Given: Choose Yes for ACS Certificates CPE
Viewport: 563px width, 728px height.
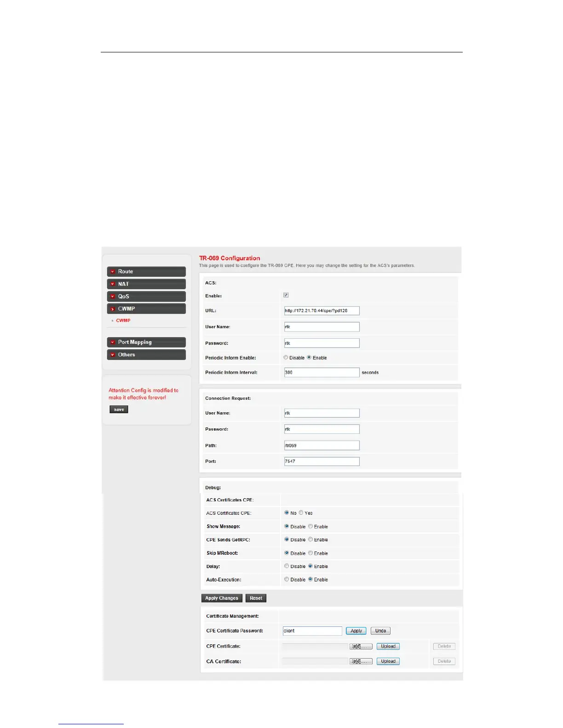Looking at the screenshot, I should [301, 513].
